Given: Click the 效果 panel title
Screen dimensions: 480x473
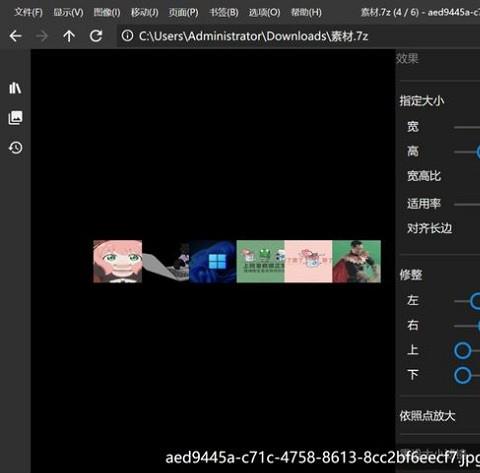Looking at the screenshot, I should click(x=407, y=59).
